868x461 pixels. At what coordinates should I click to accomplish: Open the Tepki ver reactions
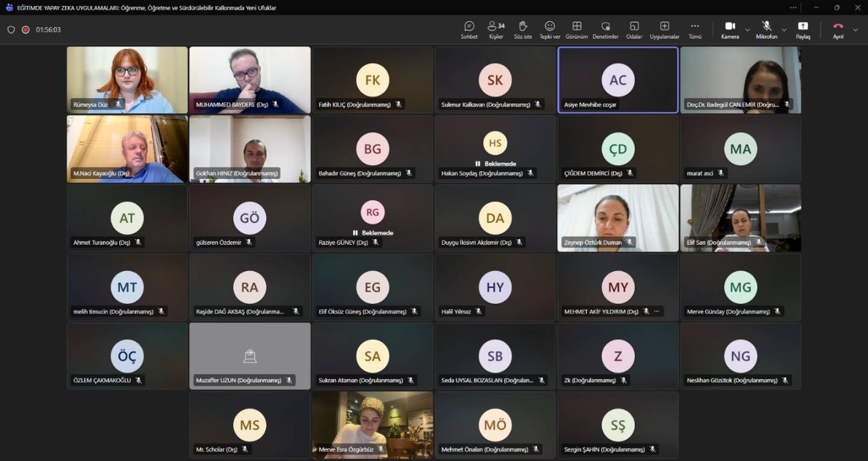[x=550, y=30]
